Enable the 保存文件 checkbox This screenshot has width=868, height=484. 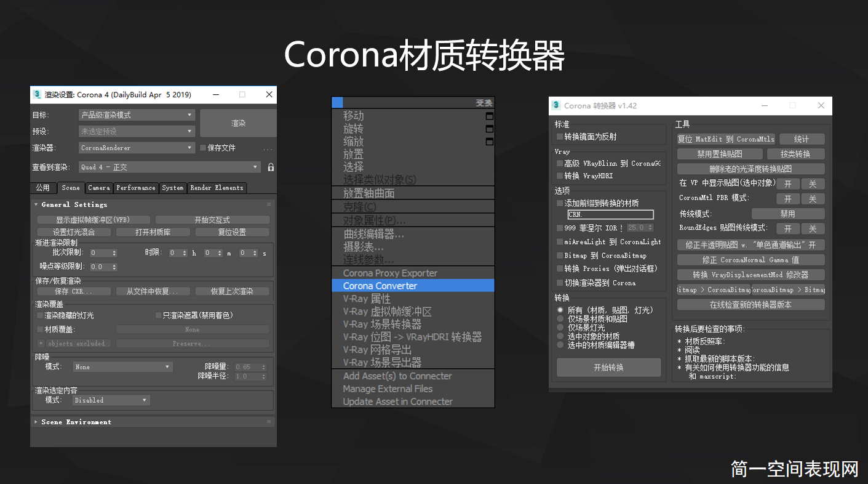click(x=203, y=148)
